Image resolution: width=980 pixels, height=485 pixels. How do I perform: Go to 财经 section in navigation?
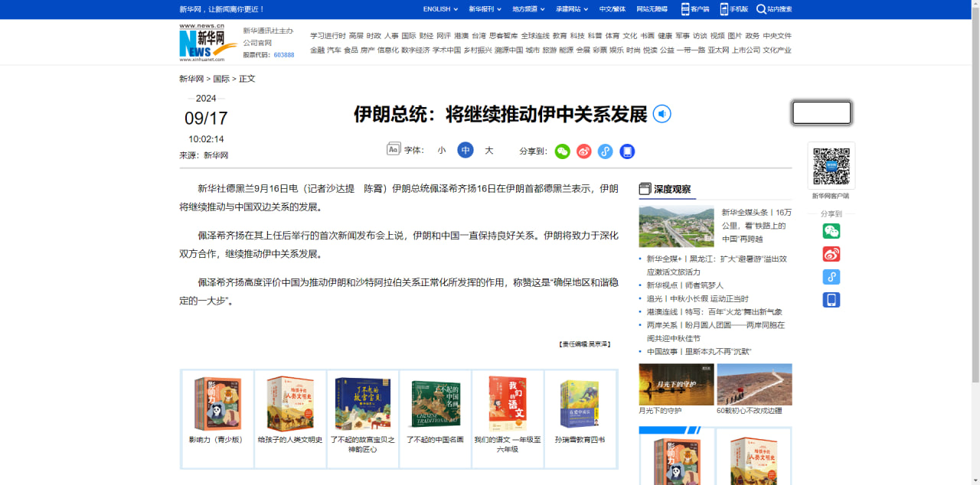426,36
